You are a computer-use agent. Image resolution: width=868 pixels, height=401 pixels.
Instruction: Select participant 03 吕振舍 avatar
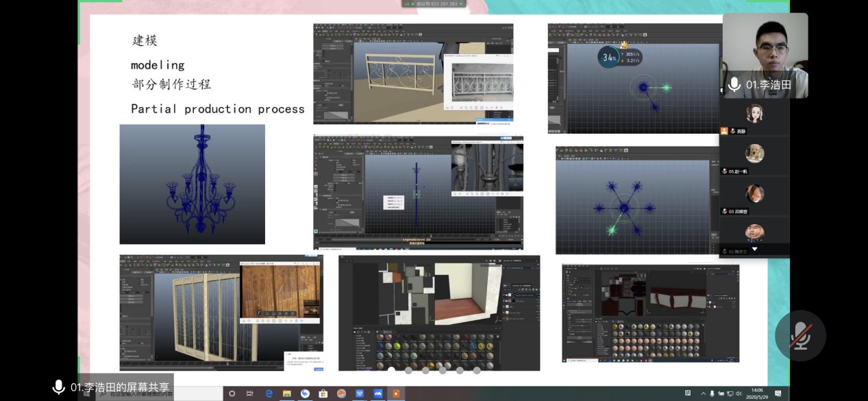(754, 194)
